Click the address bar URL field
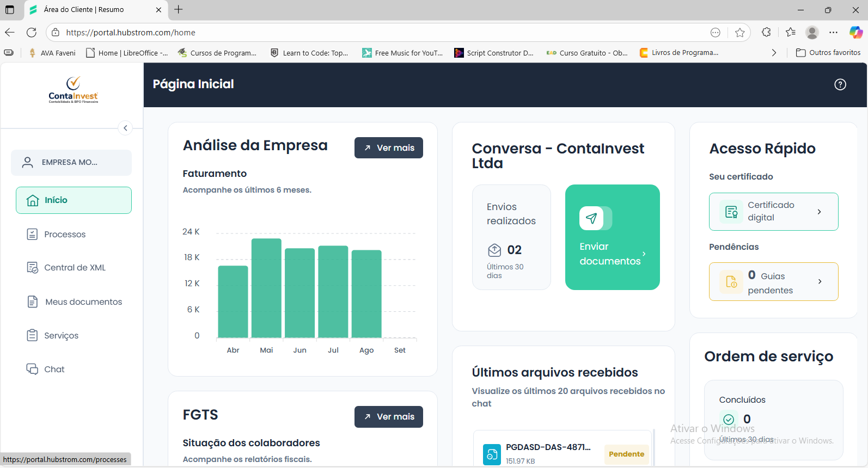This screenshot has height=468, width=868. [x=381, y=33]
